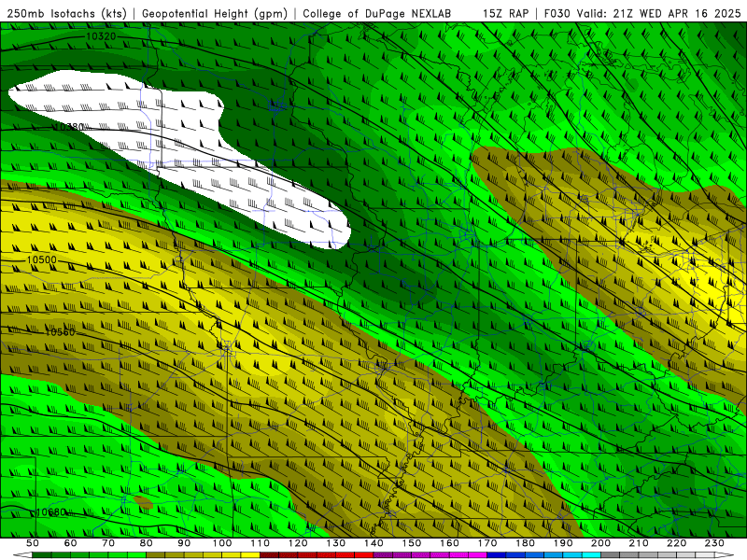
Task: Click the 230 value on the color scale
Action: 714,543
